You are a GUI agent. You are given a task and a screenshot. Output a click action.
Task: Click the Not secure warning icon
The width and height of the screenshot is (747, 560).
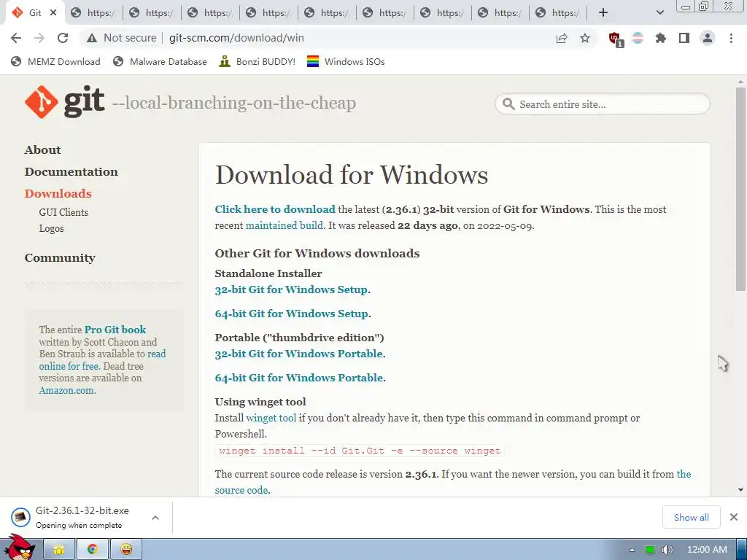92,38
